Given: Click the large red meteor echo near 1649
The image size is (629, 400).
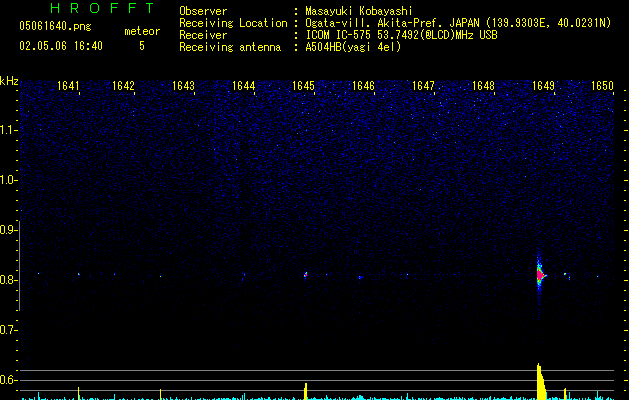Looking at the screenshot, I should point(540,275).
